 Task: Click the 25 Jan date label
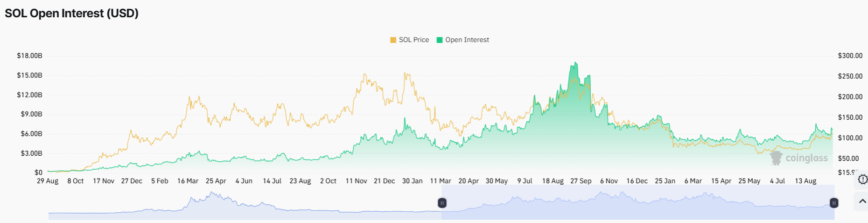(665, 181)
